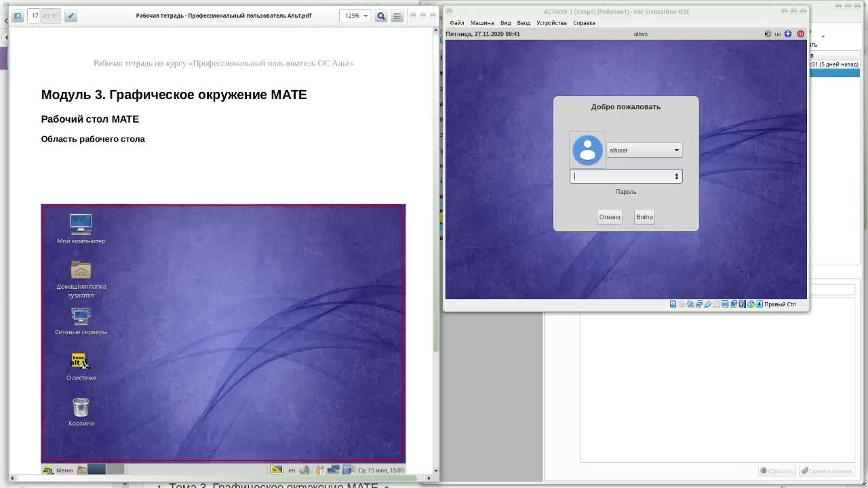Click the red power icon on login screen
The height and width of the screenshot is (488, 868).
pos(800,34)
